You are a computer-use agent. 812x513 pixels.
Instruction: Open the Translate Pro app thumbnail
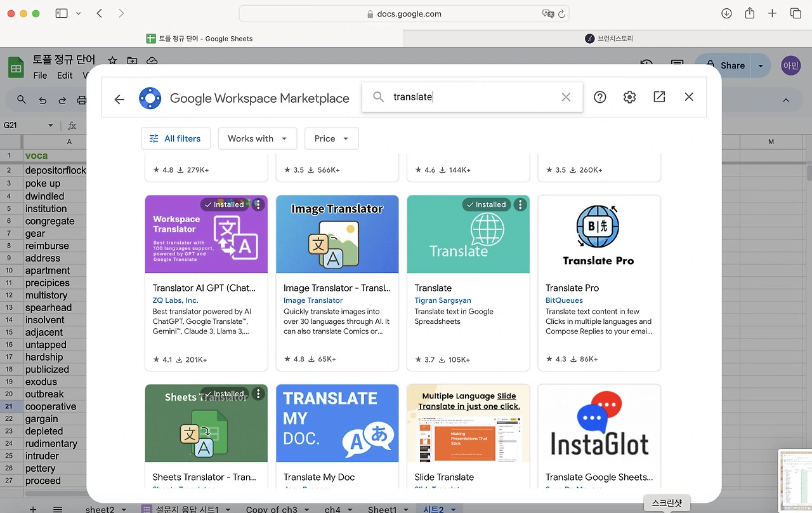coord(599,234)
